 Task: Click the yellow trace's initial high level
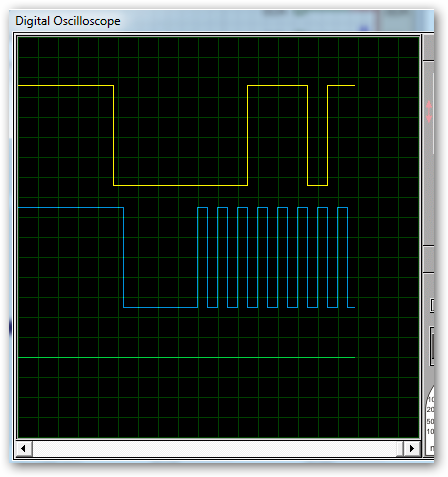coord(66,86)
